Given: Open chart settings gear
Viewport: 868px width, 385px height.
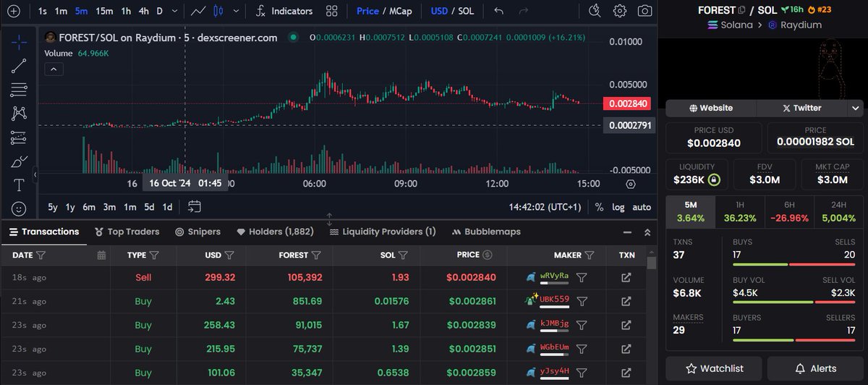Looking at the screenshot, I should click(x=620, y=11).
